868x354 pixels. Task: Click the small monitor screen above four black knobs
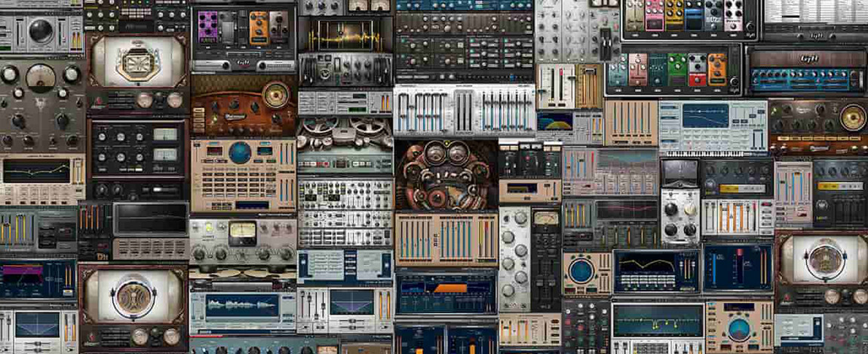tap(680, 172)
